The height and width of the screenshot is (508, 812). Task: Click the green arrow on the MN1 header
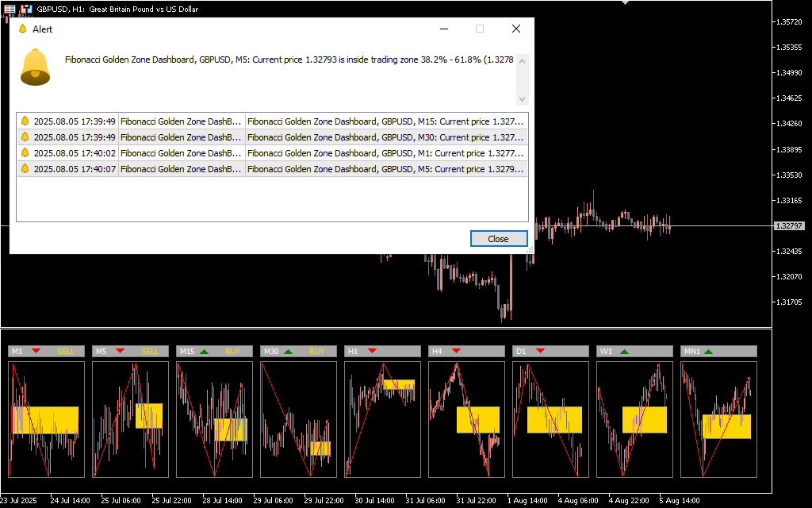[x=708, y=351]
